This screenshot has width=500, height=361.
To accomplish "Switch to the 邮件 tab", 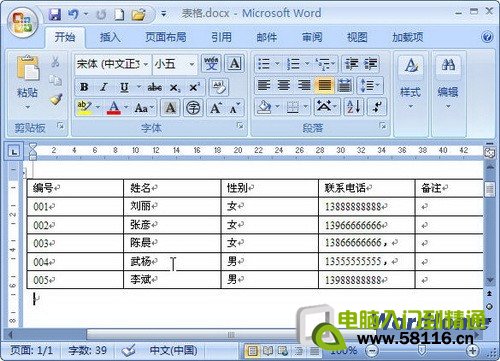I will (267, 37).
